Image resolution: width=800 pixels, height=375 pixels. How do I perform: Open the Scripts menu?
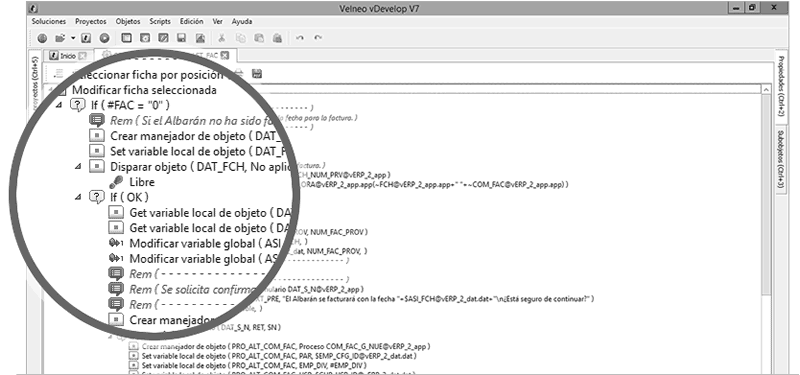coord(160,21)
